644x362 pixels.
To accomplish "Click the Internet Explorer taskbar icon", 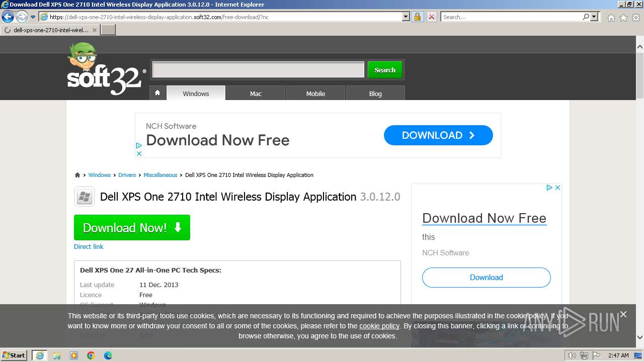I will click(39, 355).
